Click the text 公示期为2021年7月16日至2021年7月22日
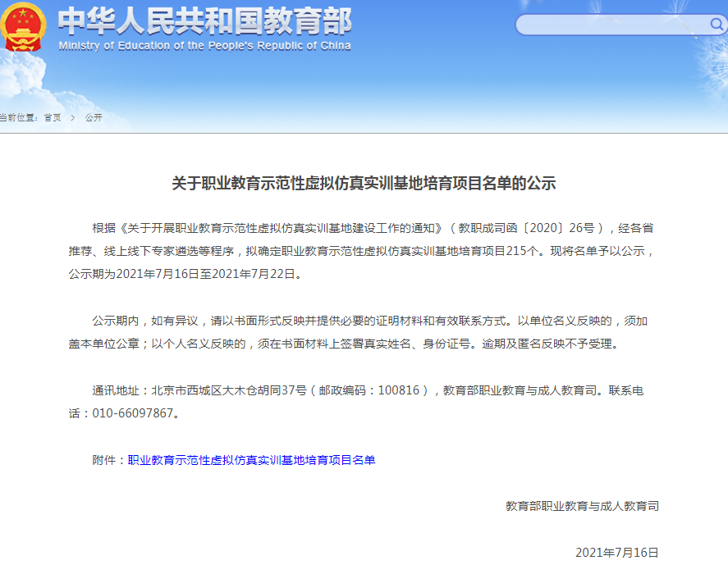 click(x=182, y=274)
